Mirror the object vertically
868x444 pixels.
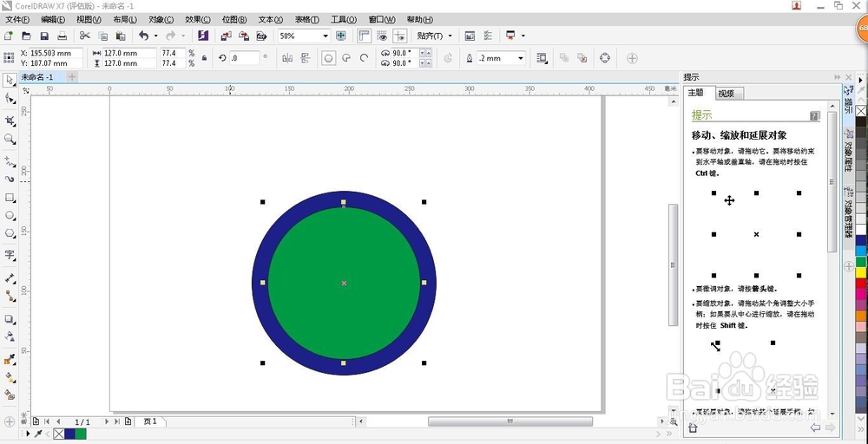coord(305,58)
